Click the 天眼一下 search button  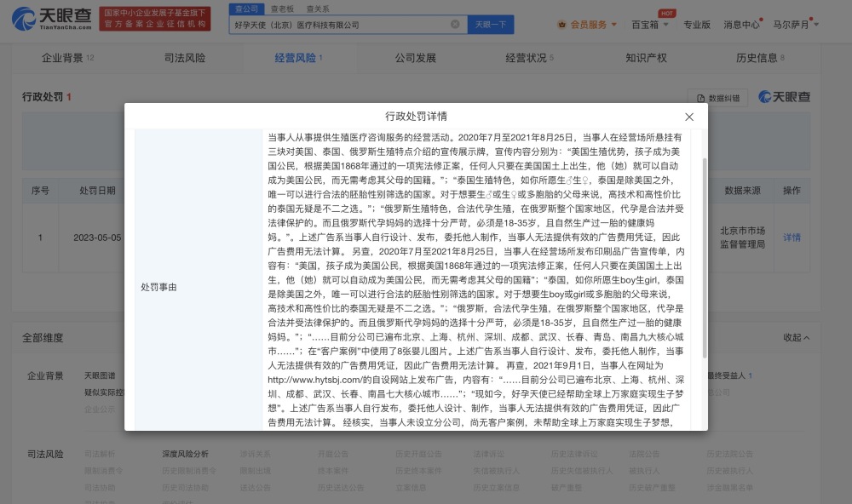[491, 26]
